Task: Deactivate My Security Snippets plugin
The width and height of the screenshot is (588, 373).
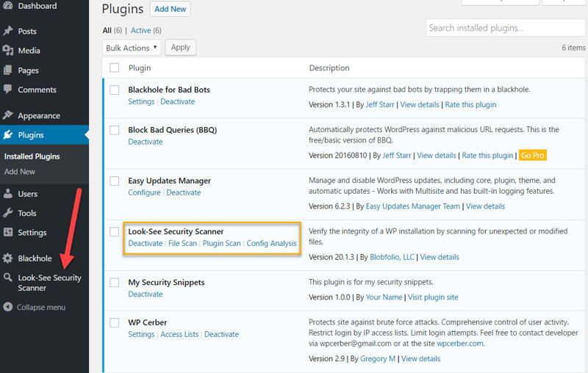Action: [x=145, y=294]
